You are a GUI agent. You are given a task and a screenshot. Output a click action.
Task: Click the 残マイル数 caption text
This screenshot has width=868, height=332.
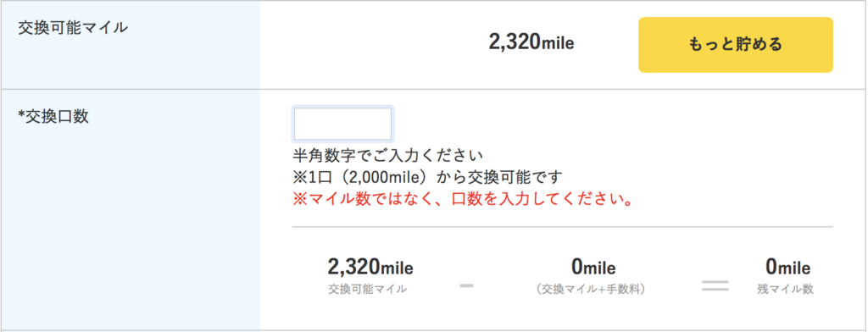[x=786, y=289]
